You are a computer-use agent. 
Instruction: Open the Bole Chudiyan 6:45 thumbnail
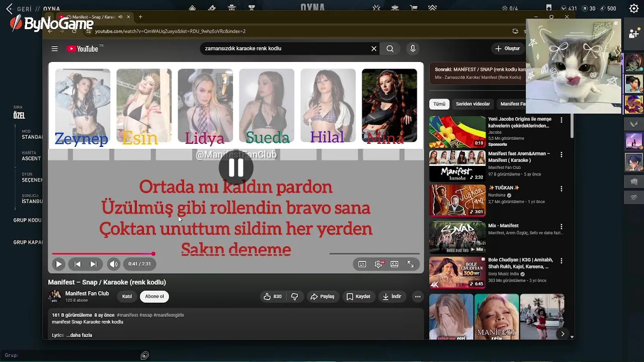tap(457, 273)
